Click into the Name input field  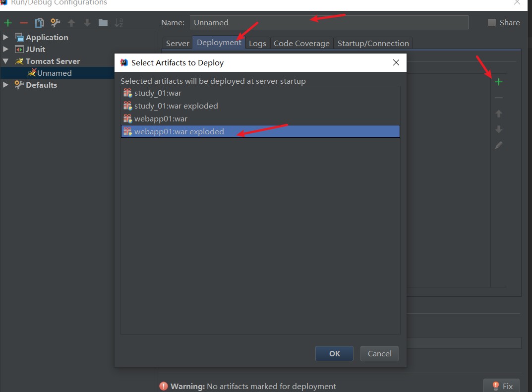(x=329, y=22)
